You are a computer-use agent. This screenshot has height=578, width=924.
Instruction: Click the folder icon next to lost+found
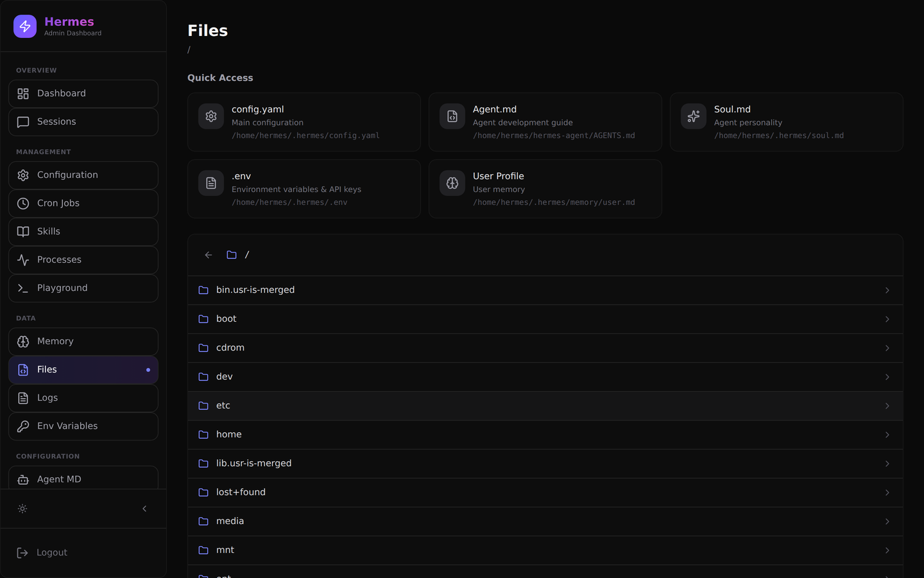tap(203, 493)
